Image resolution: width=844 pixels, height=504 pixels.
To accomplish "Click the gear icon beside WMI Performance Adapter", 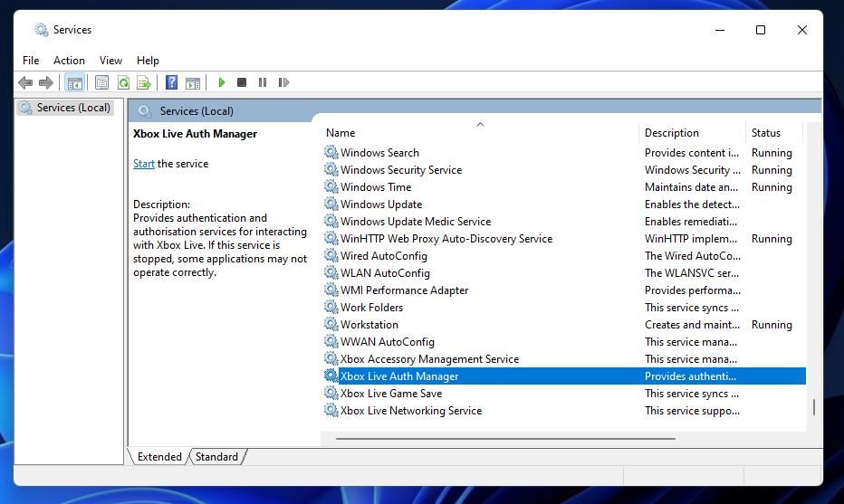I will click(331, 290).
